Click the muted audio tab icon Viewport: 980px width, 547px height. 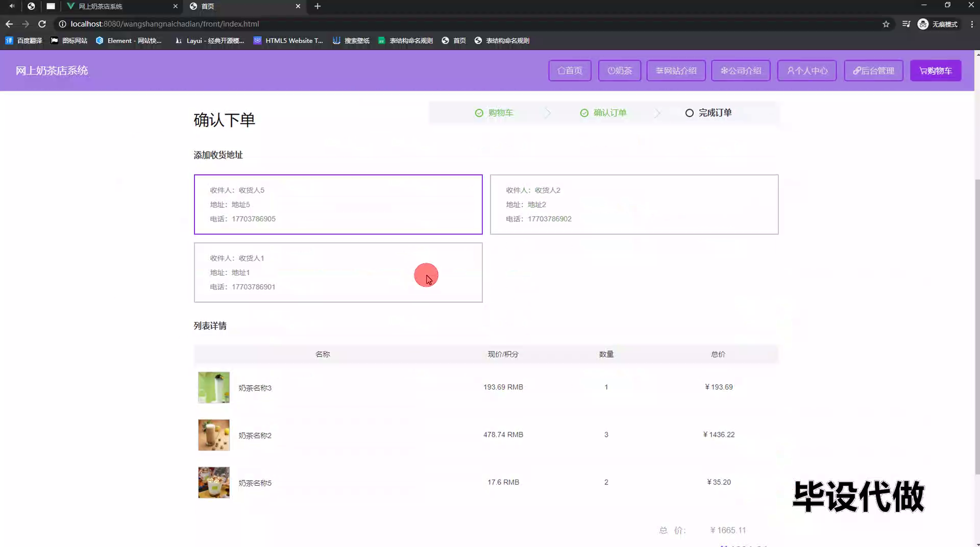coord(12,6)
